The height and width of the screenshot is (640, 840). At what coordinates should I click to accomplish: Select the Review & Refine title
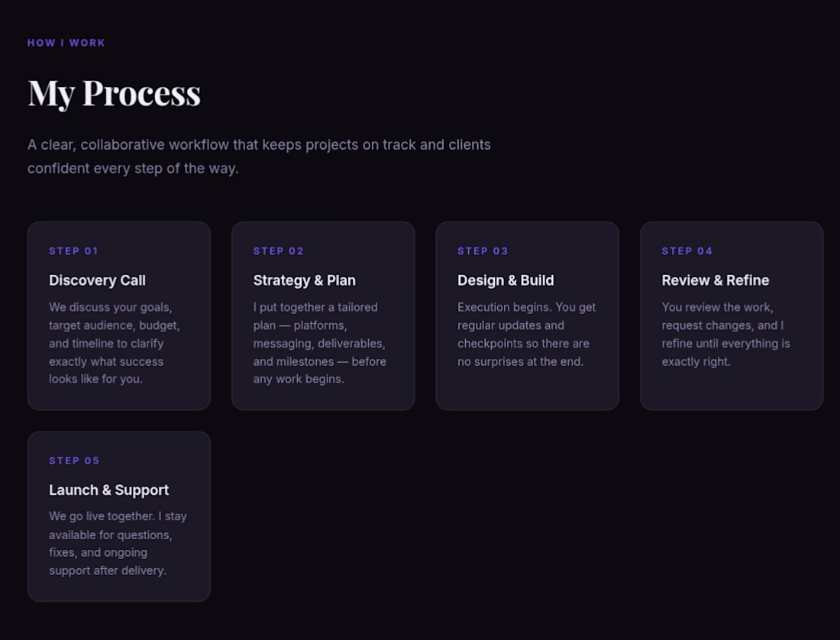coord(716,280)
